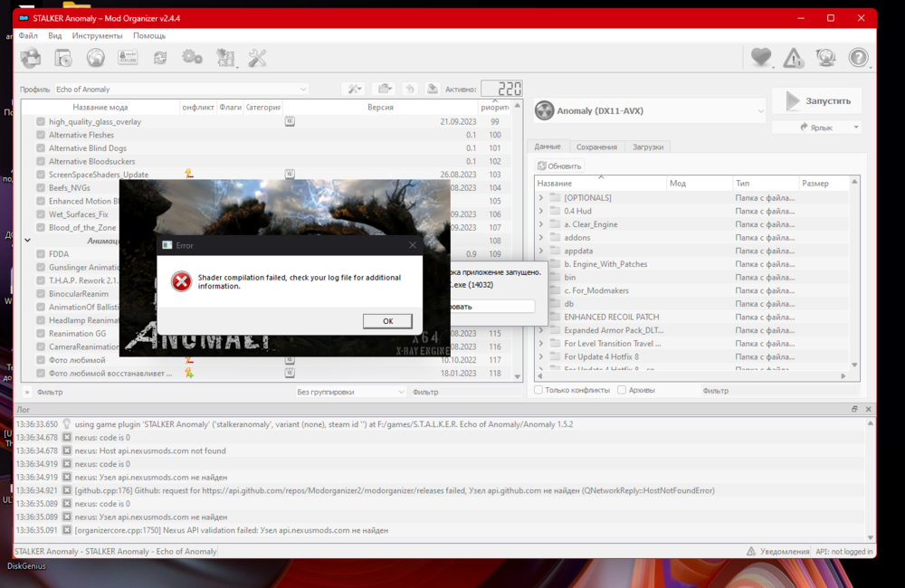The height and width of the screenshot is (588, 905).
Task: Open the executables gears icon
Action: pos(192,59)
